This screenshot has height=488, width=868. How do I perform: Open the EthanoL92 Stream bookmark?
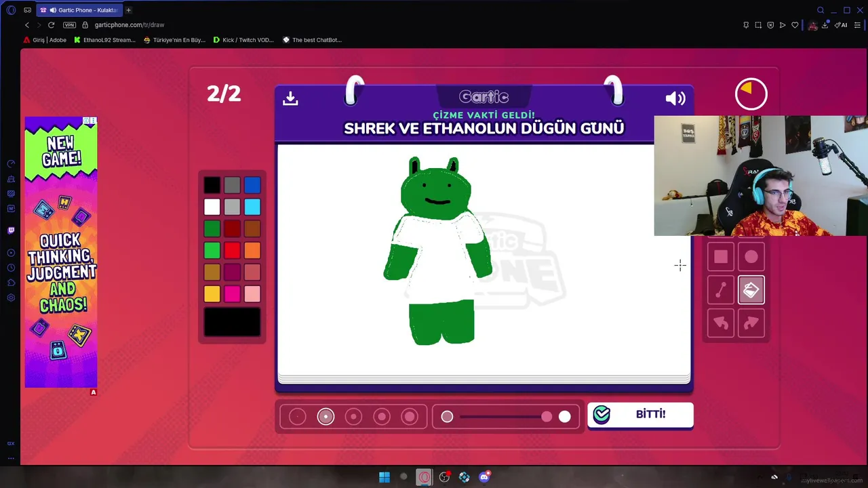[x=104, y=40]
